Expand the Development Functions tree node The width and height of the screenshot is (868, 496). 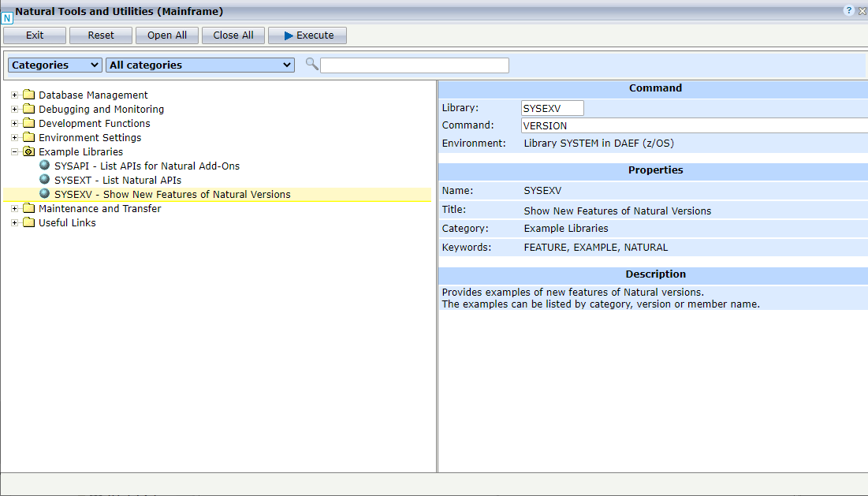pos(13,123)
